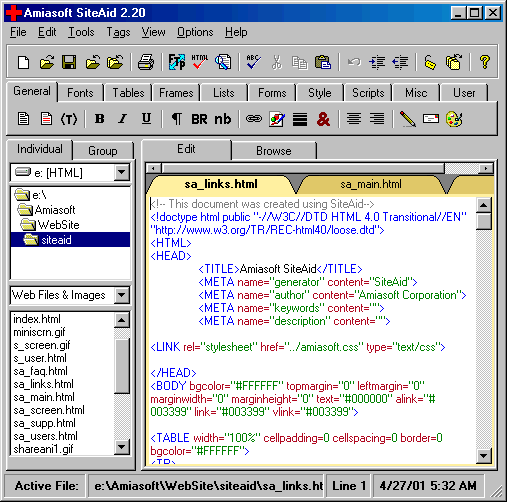
Task: Open the color palette icon
Action: (454, 119)
